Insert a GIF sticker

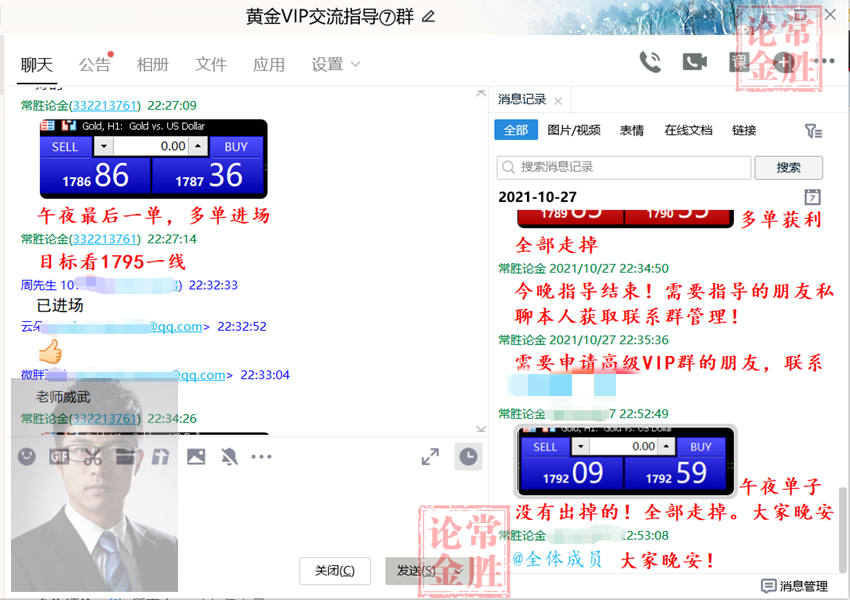pos(59,457)
